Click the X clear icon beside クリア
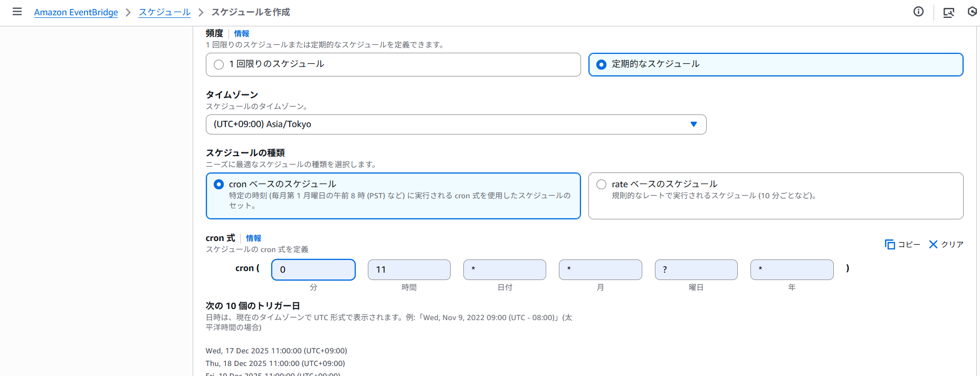Image resolution: width=980 pixels, height=376 pixels. click(x=933, y=244)
